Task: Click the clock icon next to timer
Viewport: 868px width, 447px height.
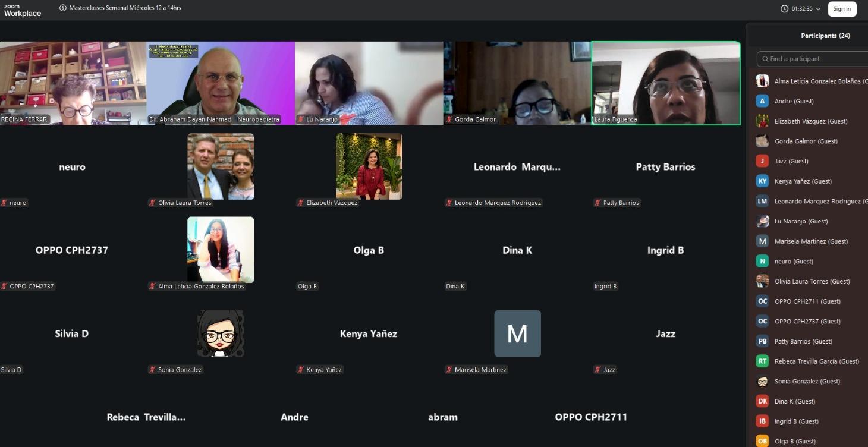Action: point(785,9)
